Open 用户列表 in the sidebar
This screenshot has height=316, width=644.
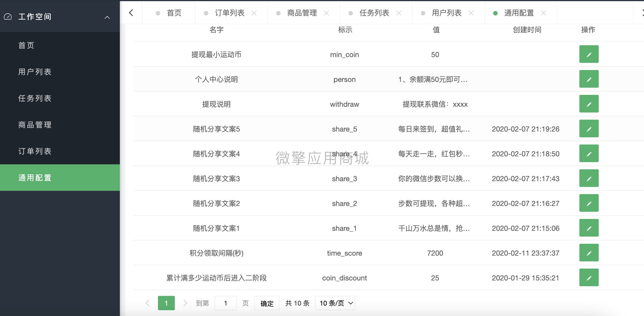coord(60,72)
